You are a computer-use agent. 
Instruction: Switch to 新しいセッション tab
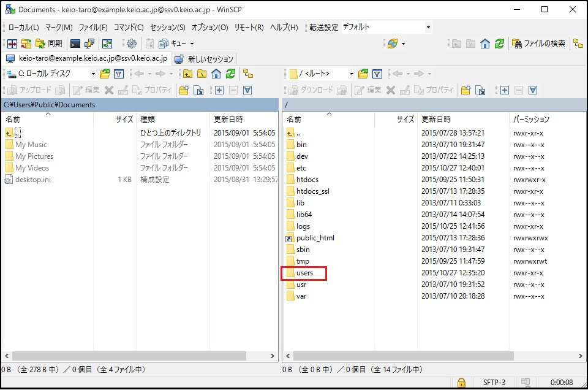tap(205, 59)
